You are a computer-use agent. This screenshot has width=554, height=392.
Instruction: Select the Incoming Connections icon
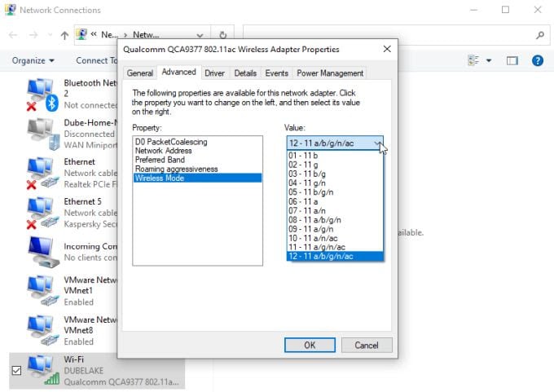[43, 252]
